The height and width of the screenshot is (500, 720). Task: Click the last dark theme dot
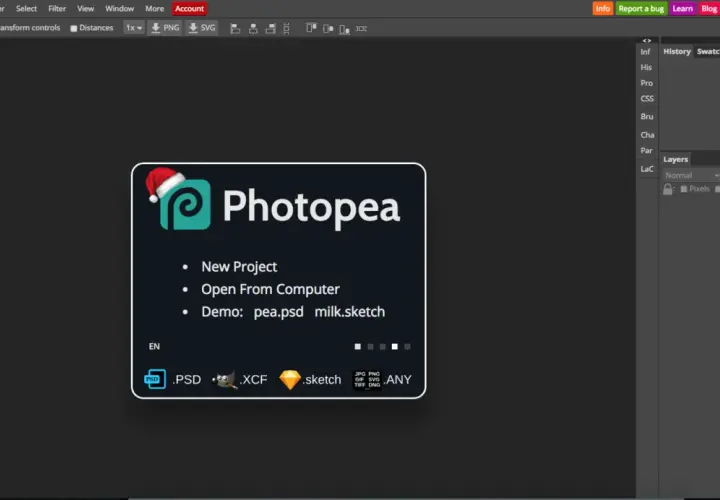[x=407, y=347]
